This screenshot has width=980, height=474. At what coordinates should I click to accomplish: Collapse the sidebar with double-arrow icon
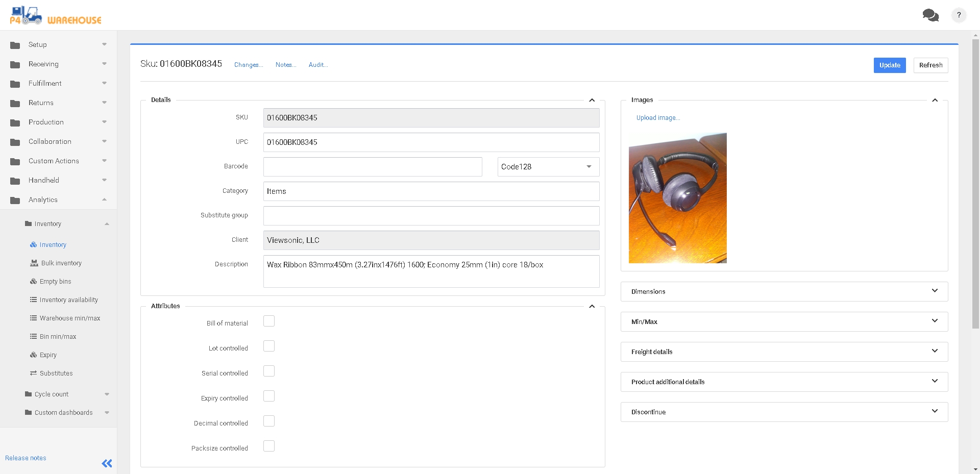(x=107, y=463)
